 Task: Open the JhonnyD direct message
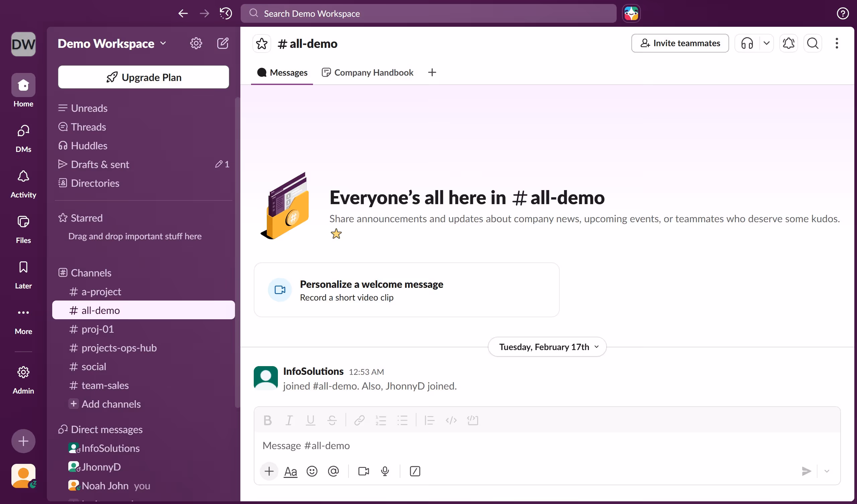(143, 467)
